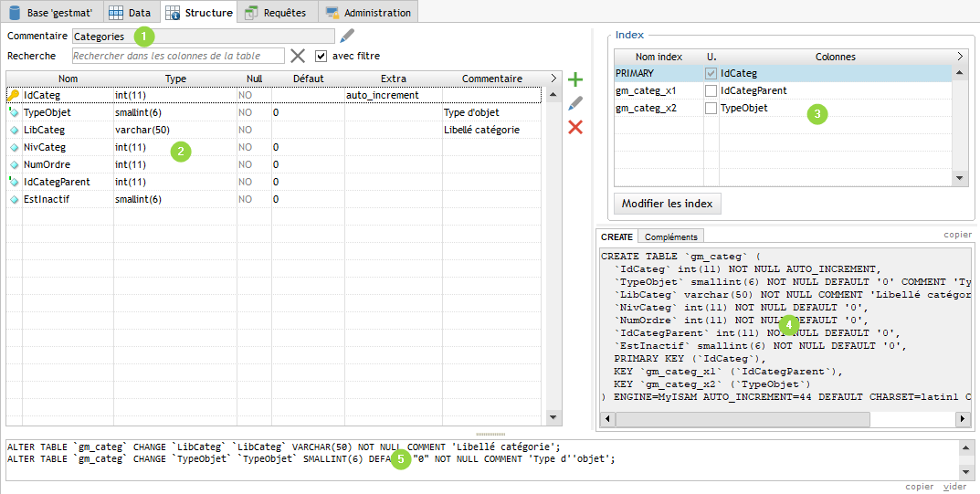This screenshot has width=980, height=494.
Task: Open the Requêtes tab
Action: pyautogui.click(x=277, y=12)
